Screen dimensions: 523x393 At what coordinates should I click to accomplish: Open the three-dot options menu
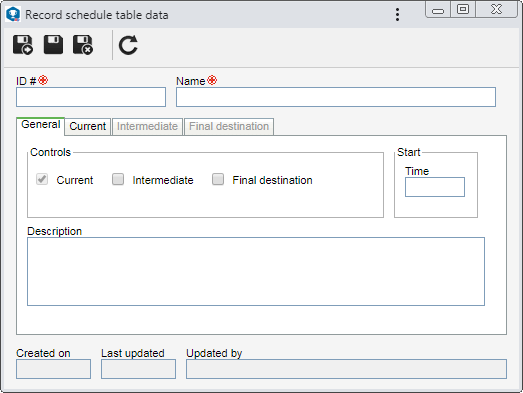(x=397, y=15)
